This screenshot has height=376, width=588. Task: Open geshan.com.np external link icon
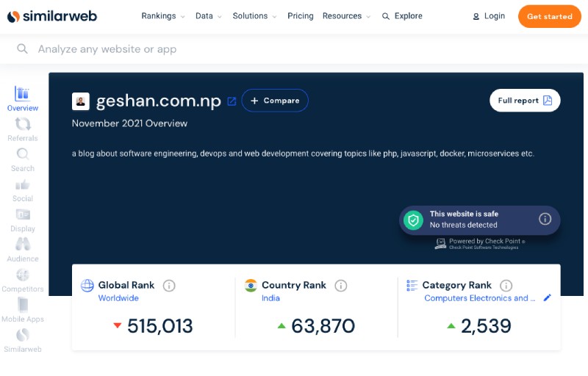pos(232,101)
